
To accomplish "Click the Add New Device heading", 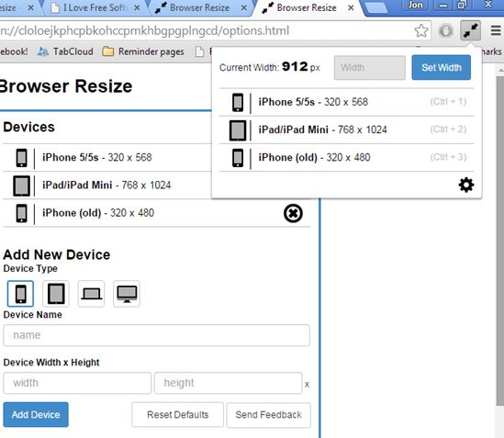I will coord(57,254).
